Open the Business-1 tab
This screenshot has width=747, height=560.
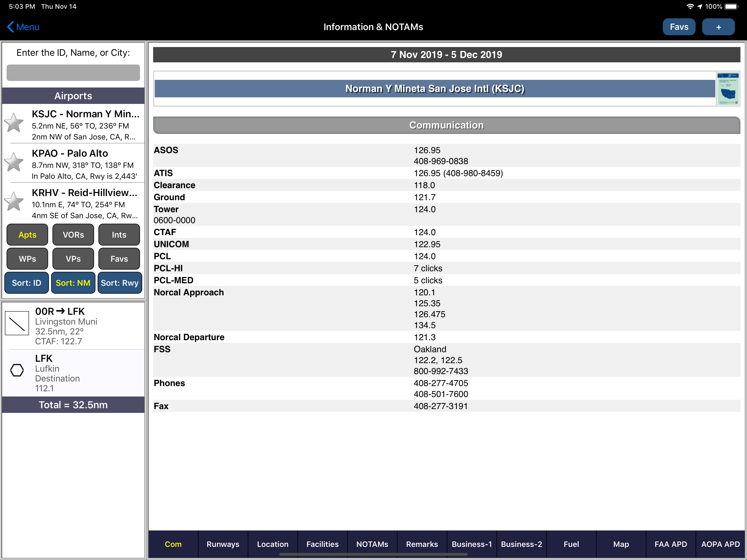coord(472,544)
